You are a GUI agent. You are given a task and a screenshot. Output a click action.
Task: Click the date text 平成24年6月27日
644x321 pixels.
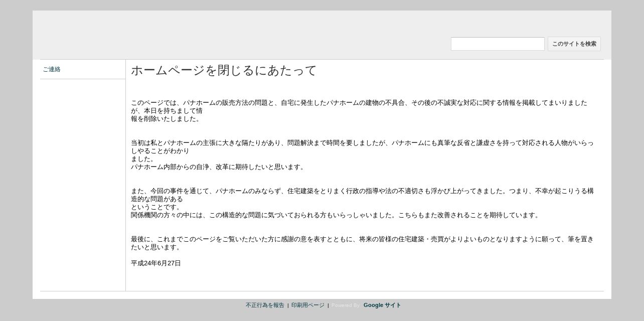click(156, 263)
